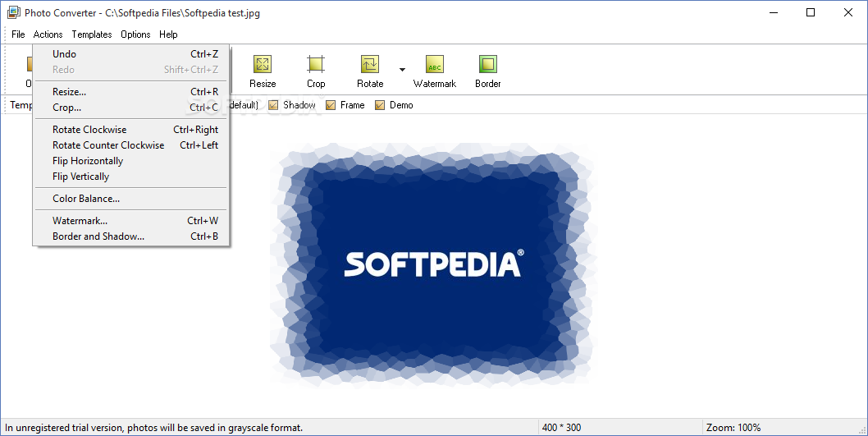The image size is (868, 436).
Task: Click the unregistered trial version status message
Action: point(154,428)
